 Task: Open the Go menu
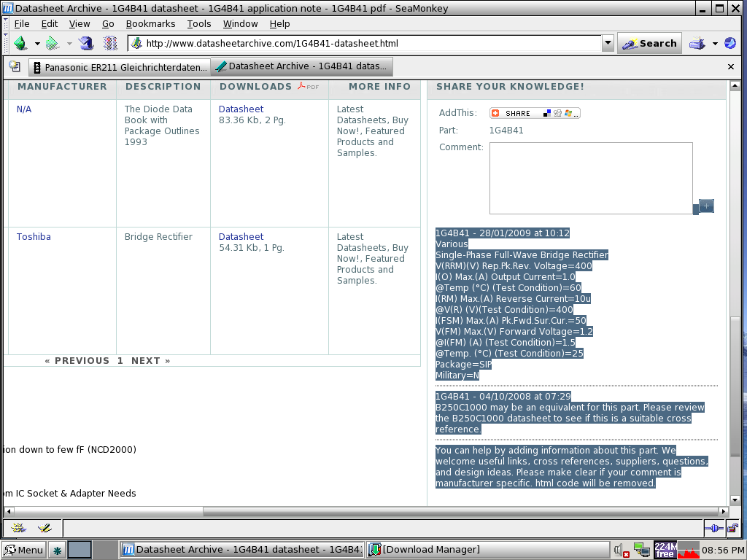coord(108,24)
